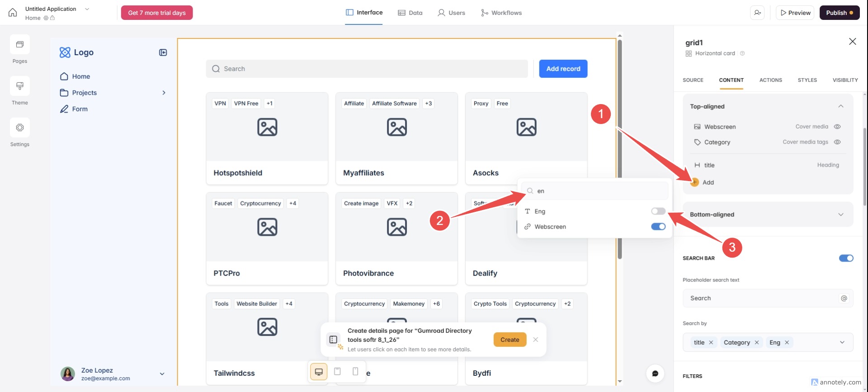Enable the Eng field toggle
This screenshot has width=868, height=392.
(658, 211)
